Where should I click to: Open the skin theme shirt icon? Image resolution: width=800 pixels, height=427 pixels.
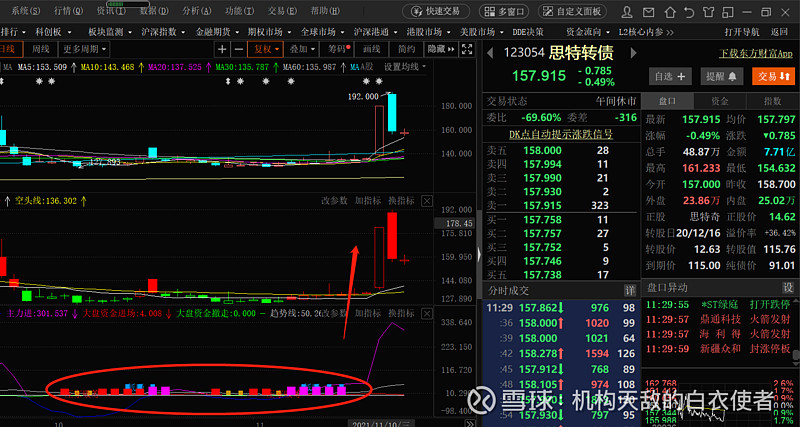[708, 12]
